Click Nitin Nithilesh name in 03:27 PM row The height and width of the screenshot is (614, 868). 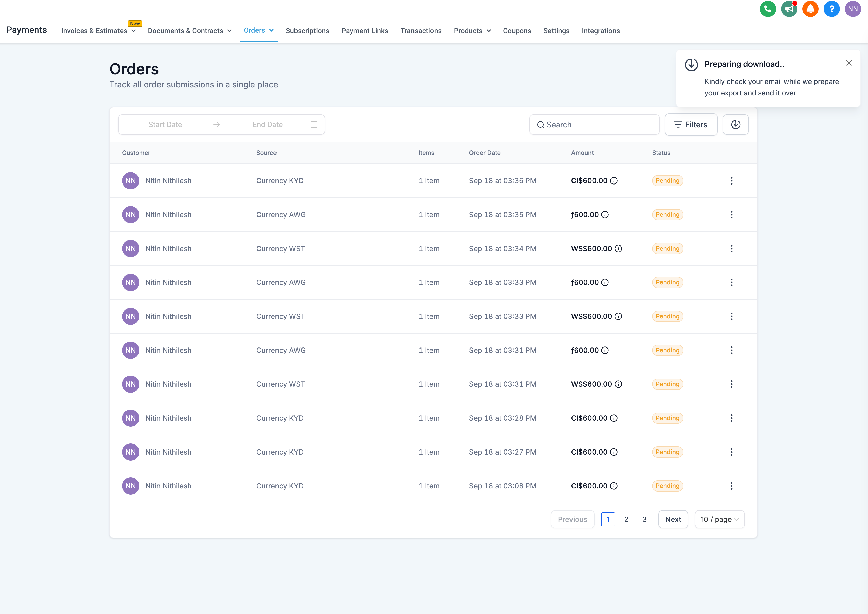[168, 452]
